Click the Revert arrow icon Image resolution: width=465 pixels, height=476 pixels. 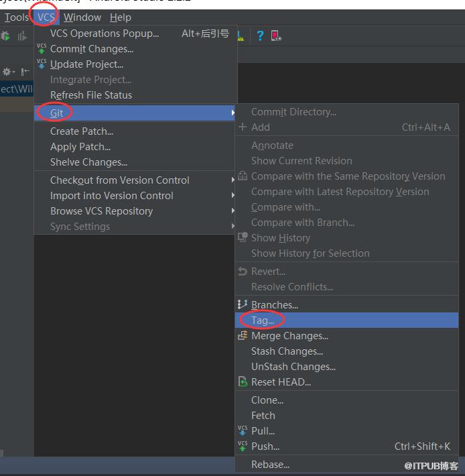(243, 271)
